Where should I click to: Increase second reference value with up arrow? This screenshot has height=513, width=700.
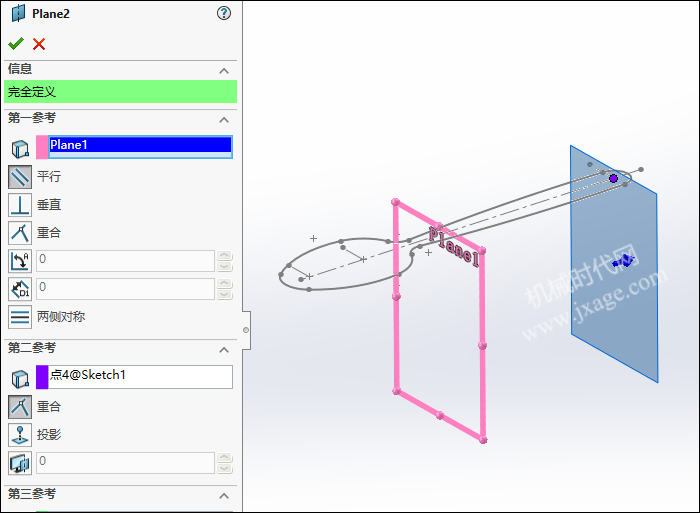[225, 458]
